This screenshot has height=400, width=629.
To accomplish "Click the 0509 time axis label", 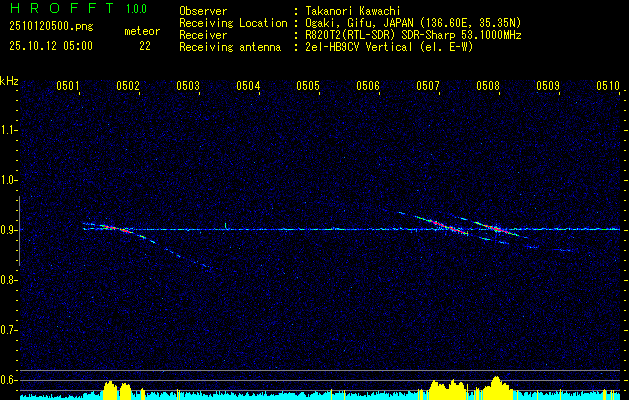I will pyautogui.click(x=548, y=85).
